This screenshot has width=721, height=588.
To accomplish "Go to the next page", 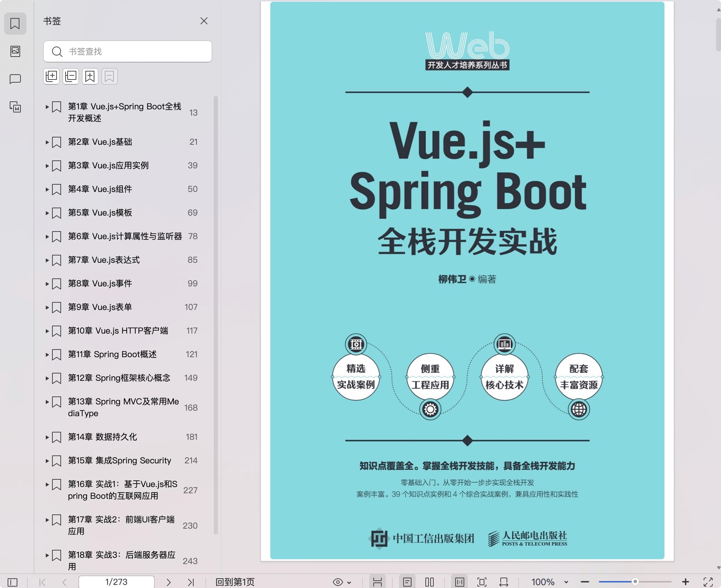I will [169, 582].
